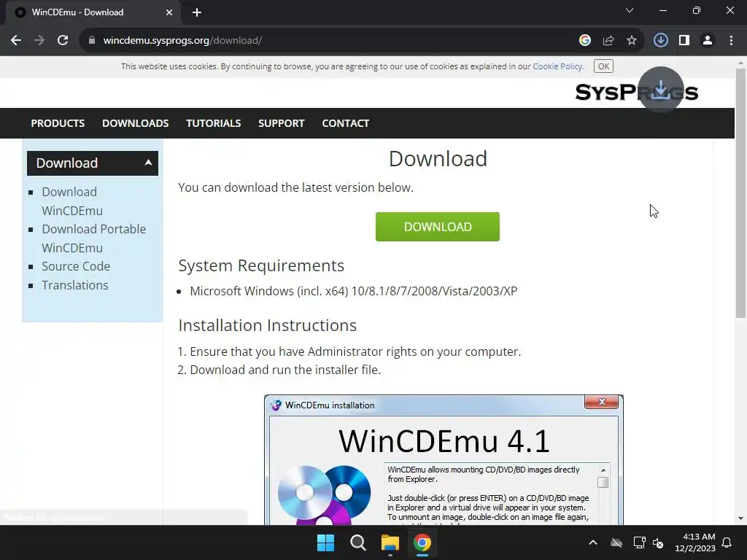The image size is (747, 560).
Task: Open the PRODUCTS menu
Action: click(x=58, y=123)
